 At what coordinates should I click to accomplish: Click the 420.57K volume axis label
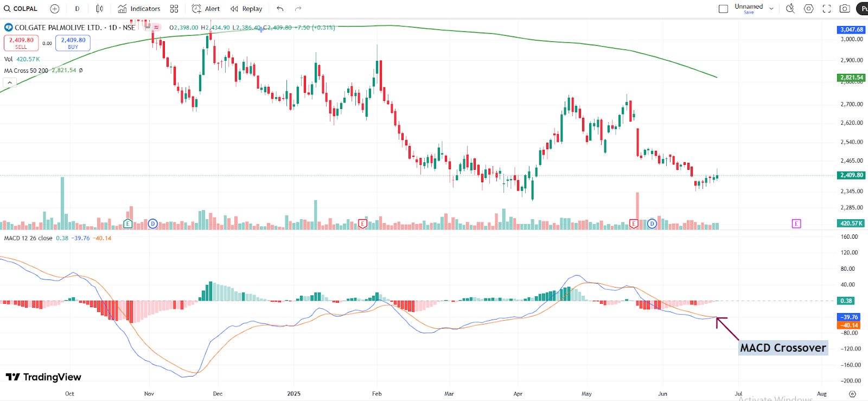(852, 223)
